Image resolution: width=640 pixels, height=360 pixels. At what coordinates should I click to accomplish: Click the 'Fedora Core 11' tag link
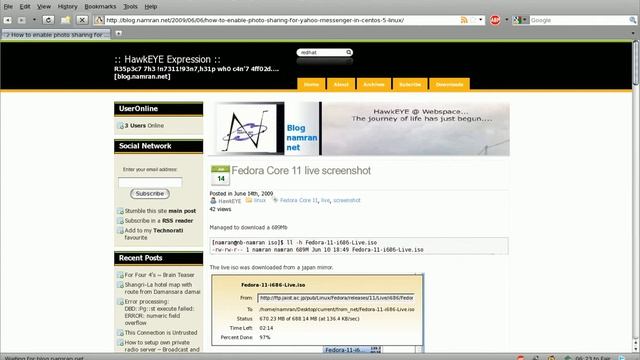point(298,200)
